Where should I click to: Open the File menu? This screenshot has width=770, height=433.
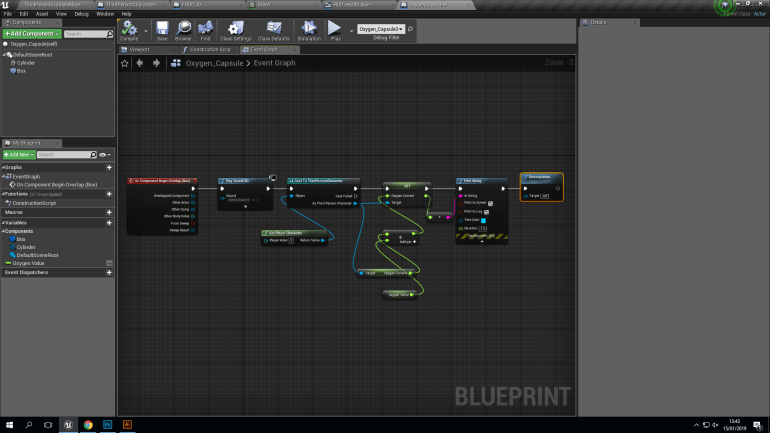(x=8, y=14)
